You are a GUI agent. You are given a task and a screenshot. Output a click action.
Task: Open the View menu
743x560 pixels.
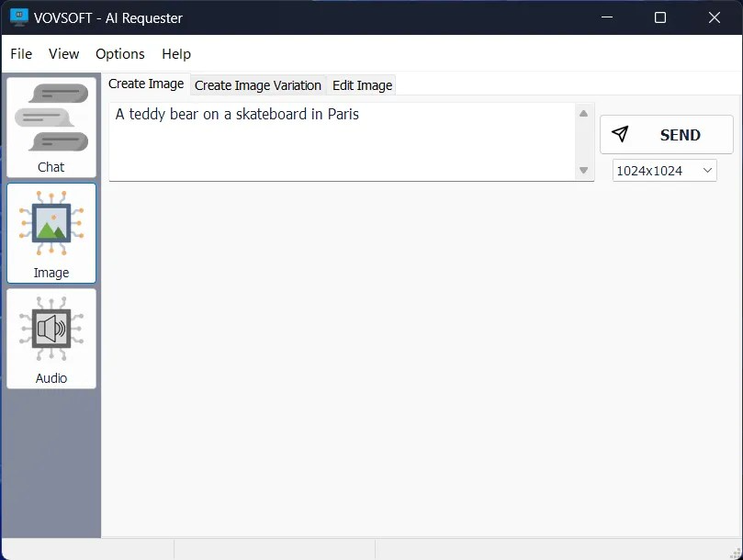pyautogui.click(x=63, y=54)
